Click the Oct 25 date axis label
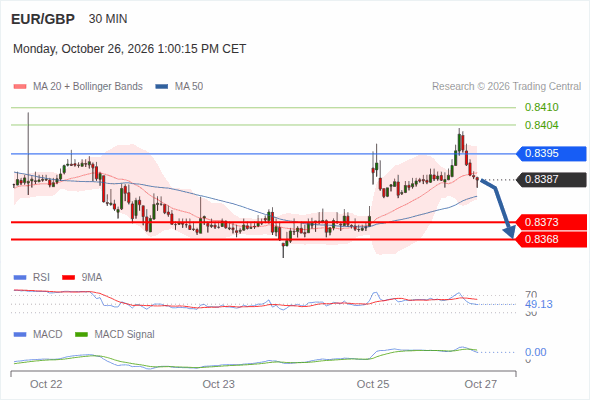 pos(373,384)
